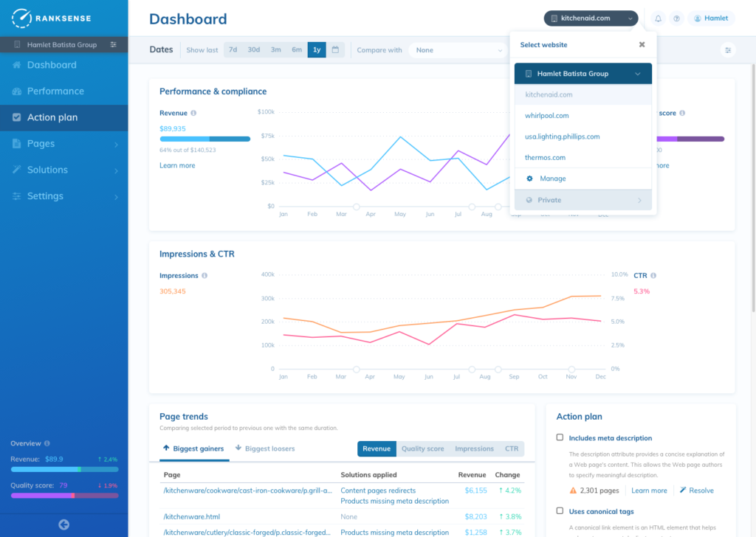Open kitchenaid.com website selector dropdown
Image resolution: width=756 pixels, height=537 pixels.
coord(591,18)
